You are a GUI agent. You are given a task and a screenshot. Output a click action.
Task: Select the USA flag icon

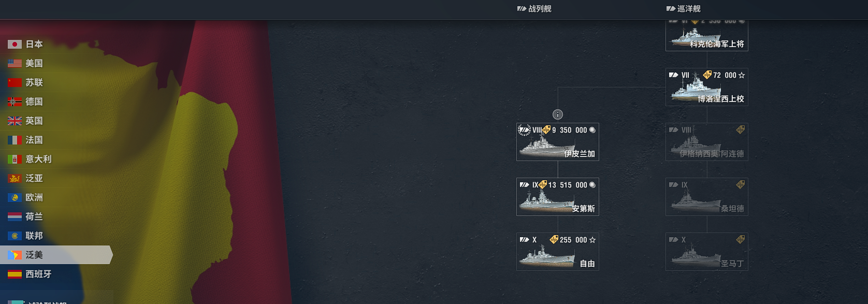[x=15, y=64]
